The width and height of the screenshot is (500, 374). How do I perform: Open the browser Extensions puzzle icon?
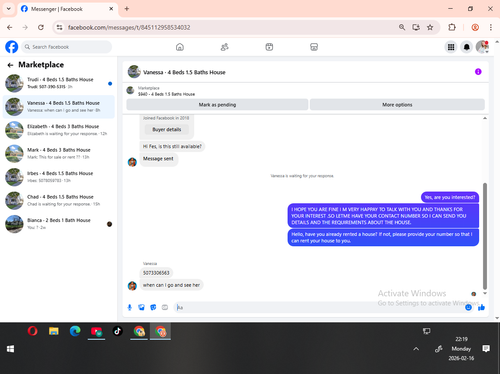point(452,27)
